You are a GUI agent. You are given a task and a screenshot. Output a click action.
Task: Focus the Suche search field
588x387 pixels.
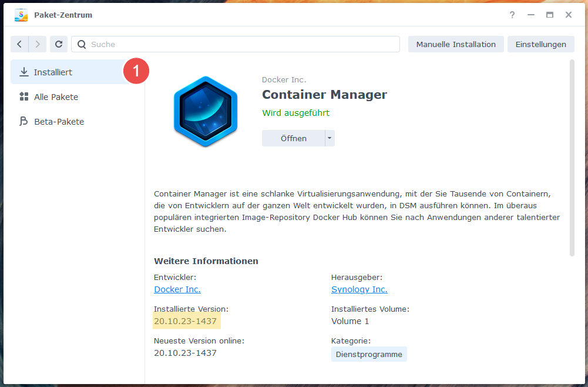[x=236, y=44]
